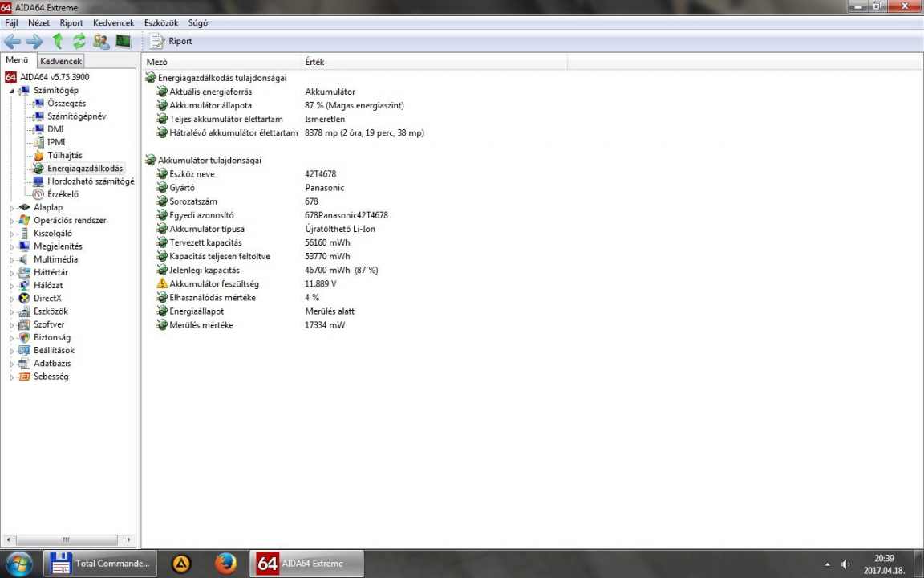The width and height of the screenshot is (924, 578).
Task: Click the Riport toolbar button
Action: click(x=171, y=41)
